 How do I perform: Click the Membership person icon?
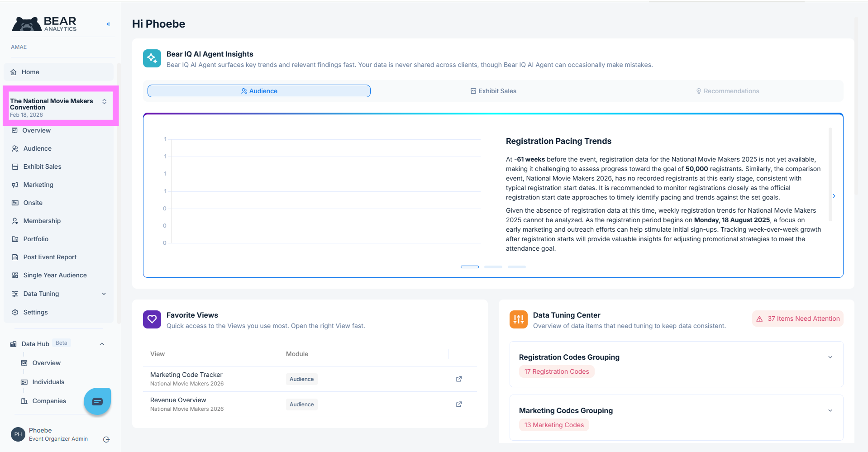point(15,221)
